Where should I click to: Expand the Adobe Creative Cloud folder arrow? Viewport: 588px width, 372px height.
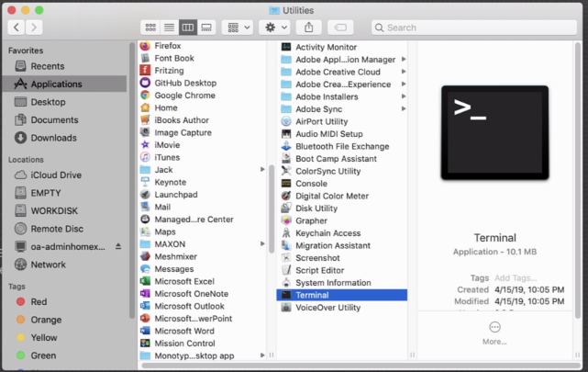pyautogui.click(x=404, y=72)
